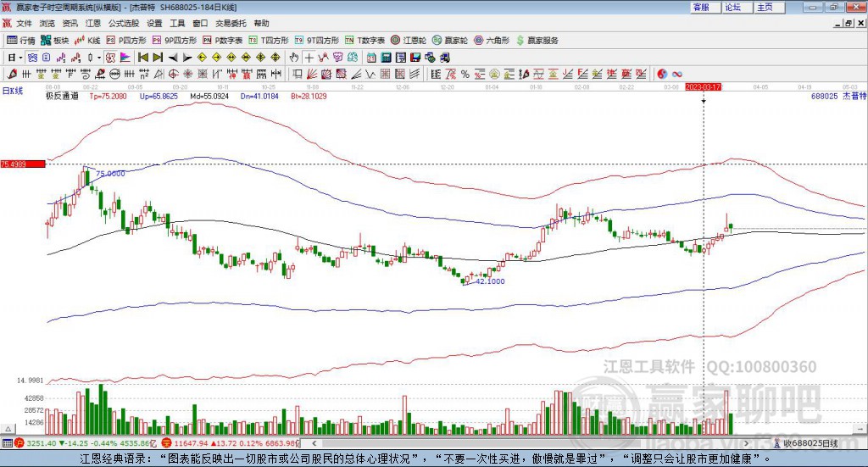Screen dimensions: 868x467
Task: Open the 资讯 menu
Action: click(70, 23)
